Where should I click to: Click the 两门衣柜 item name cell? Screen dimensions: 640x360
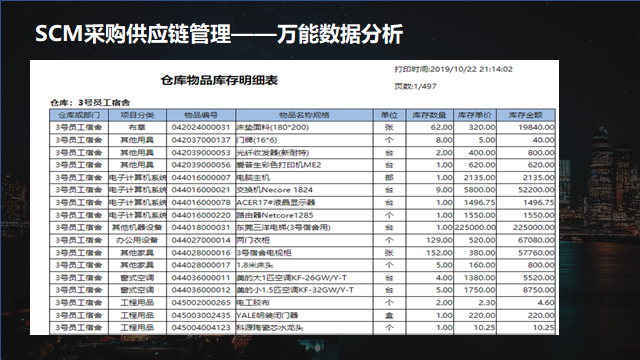(304, 240)
